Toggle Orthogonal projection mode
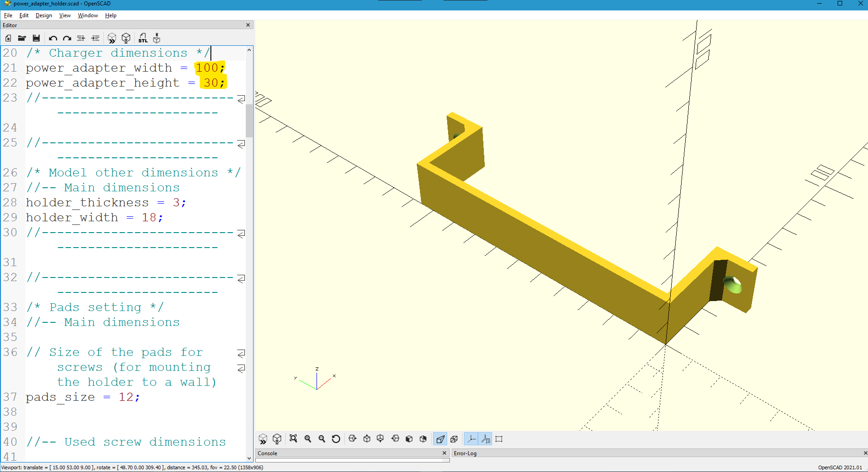Viewport: 868px width, 472px height. (x=454, y=439)
